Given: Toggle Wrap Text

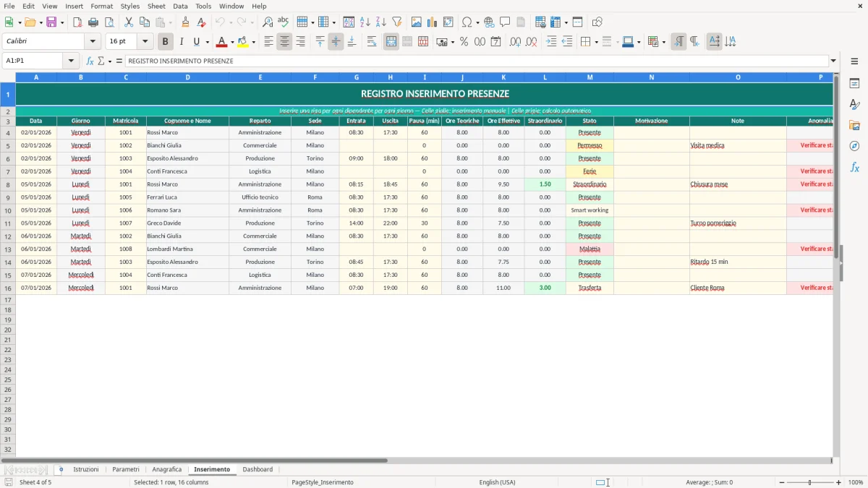Looking at the screenshot, I should [x=372, y=42].
